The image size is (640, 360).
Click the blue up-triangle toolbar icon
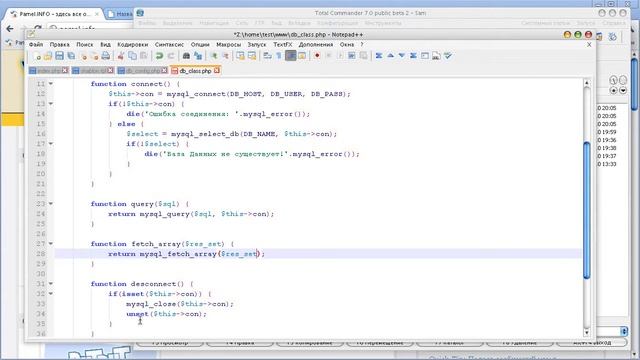pos(391,56)
